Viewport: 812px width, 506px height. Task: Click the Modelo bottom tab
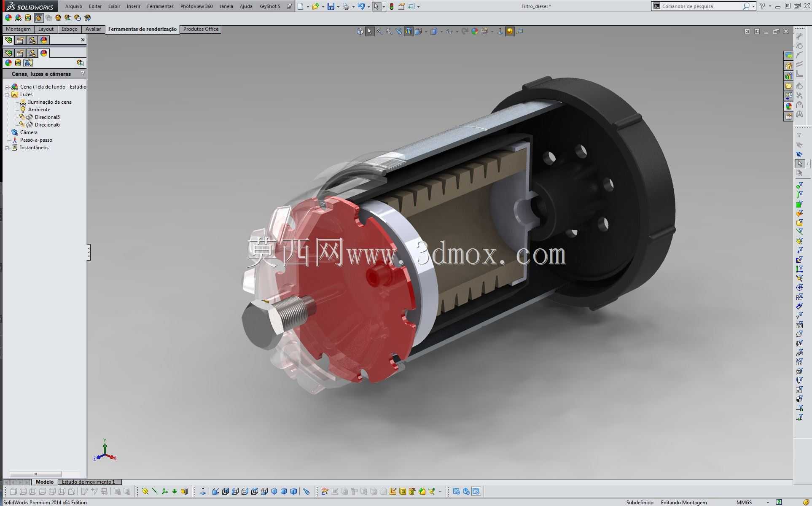coord(44,482)
